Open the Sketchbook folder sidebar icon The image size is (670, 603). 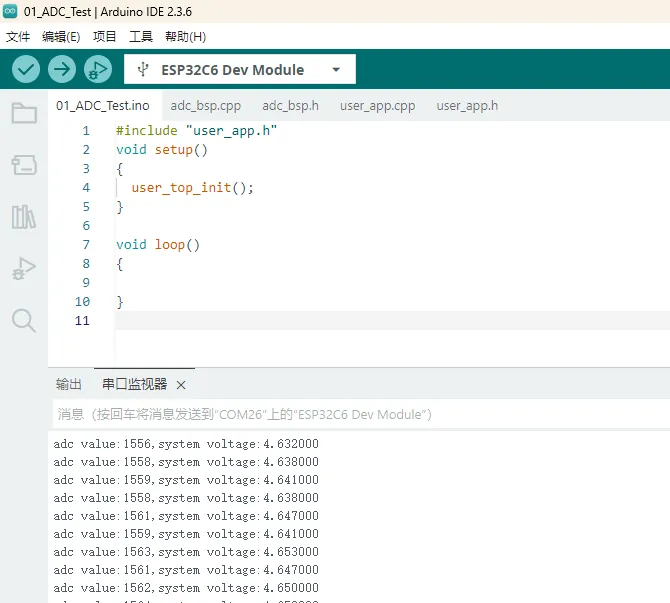point(24,113)
